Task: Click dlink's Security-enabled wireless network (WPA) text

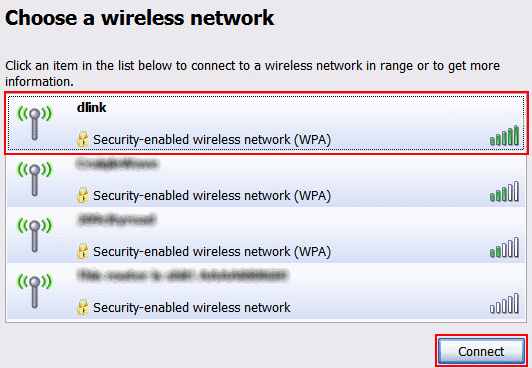Action: (212, 140)
